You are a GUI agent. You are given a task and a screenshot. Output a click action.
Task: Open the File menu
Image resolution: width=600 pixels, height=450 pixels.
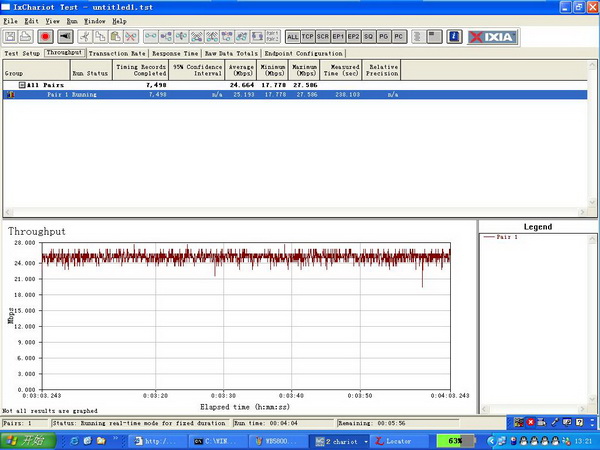[x=10, y=20]
